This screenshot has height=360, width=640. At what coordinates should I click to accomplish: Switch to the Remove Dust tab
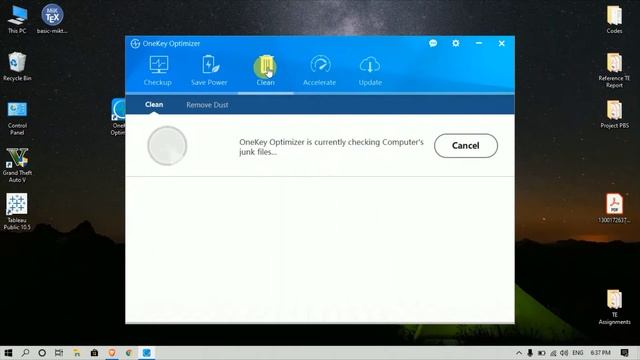click(x=207, y=105)
